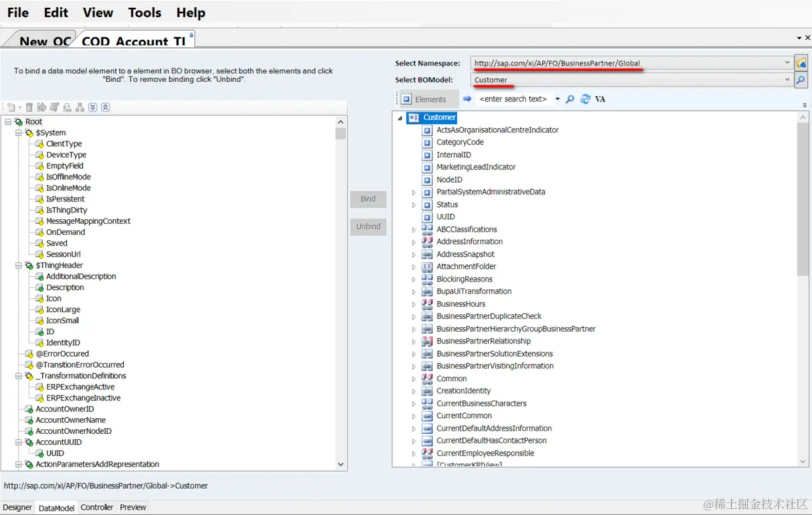Click the blue arrow icon next to Elements

(x=467, y=99)
